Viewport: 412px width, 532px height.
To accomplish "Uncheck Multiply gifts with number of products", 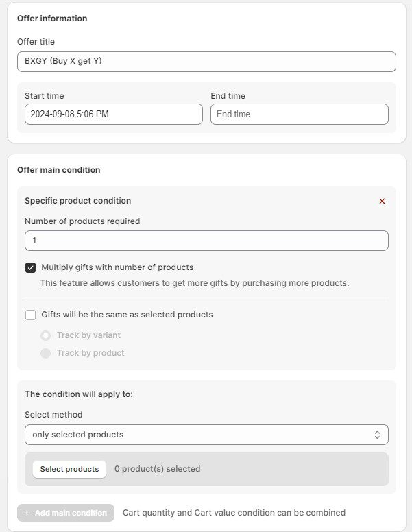I will [x=31, y=267].
